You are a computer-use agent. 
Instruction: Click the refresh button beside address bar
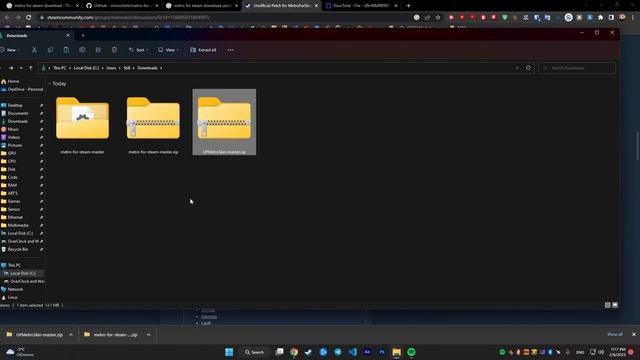[528, 68]
